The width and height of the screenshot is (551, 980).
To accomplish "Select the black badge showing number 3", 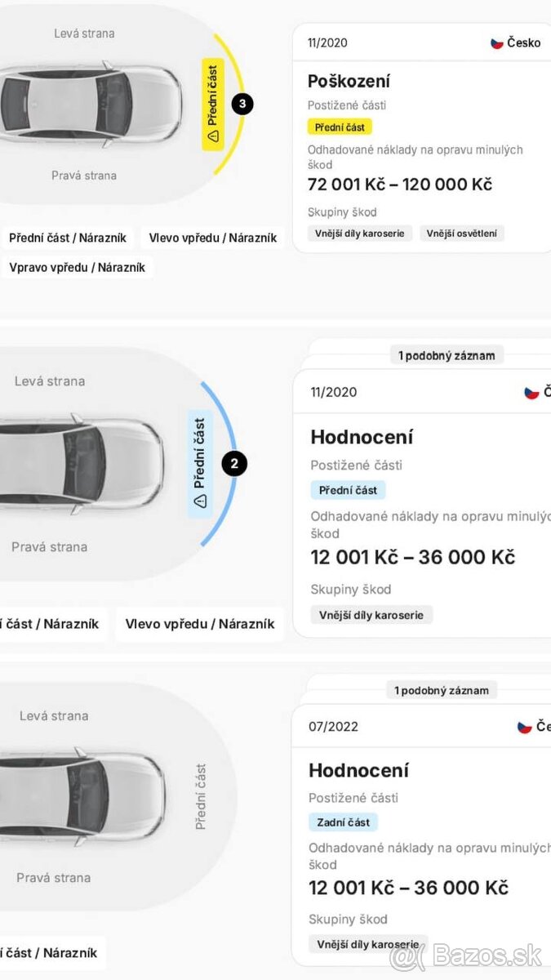I will click(x=242, y=103).
